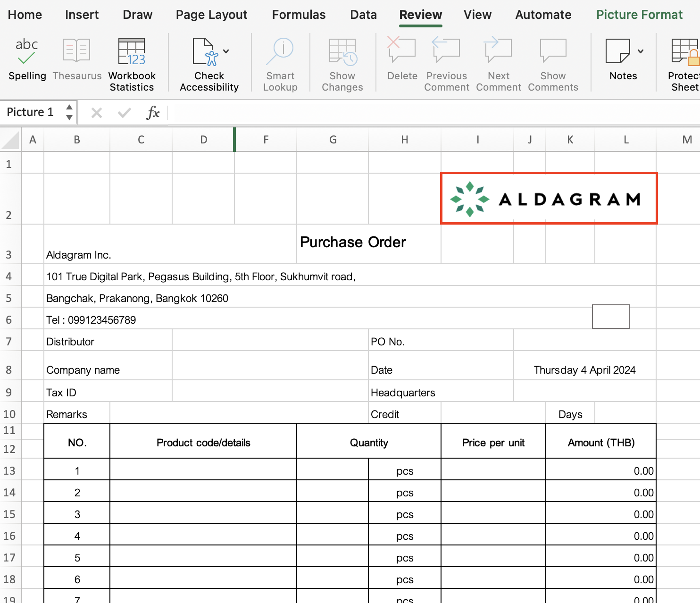Expand the Notes dropdown arrow

[641, 51]
